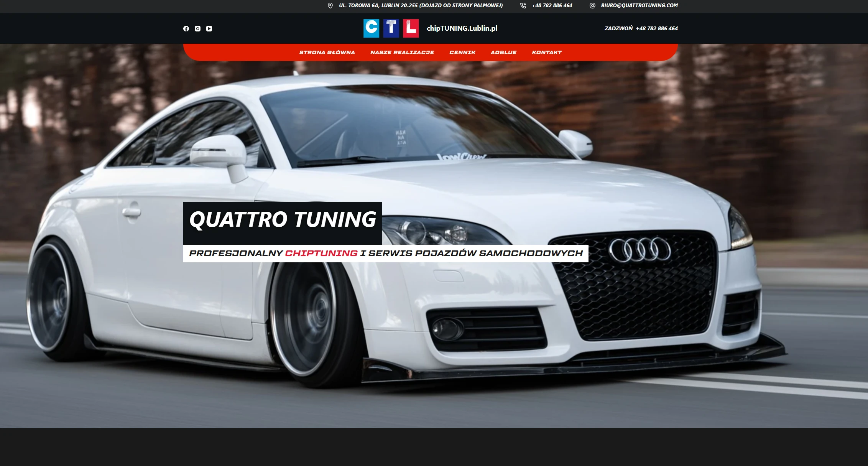Screen dimensions: 868x466
Task: Select the AdBlue menu item
Action: click(503, 52)
